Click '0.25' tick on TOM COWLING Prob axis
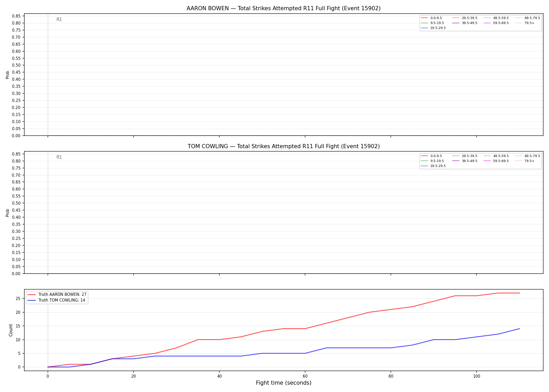 tap(16, 239)
